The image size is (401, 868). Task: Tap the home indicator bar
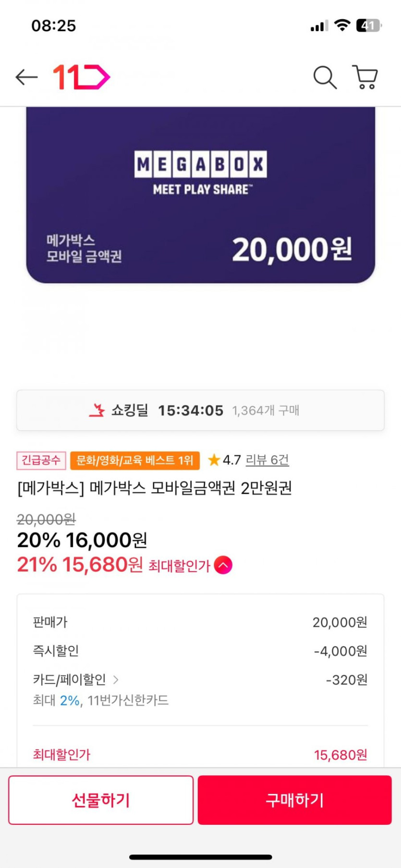point(200,857)
